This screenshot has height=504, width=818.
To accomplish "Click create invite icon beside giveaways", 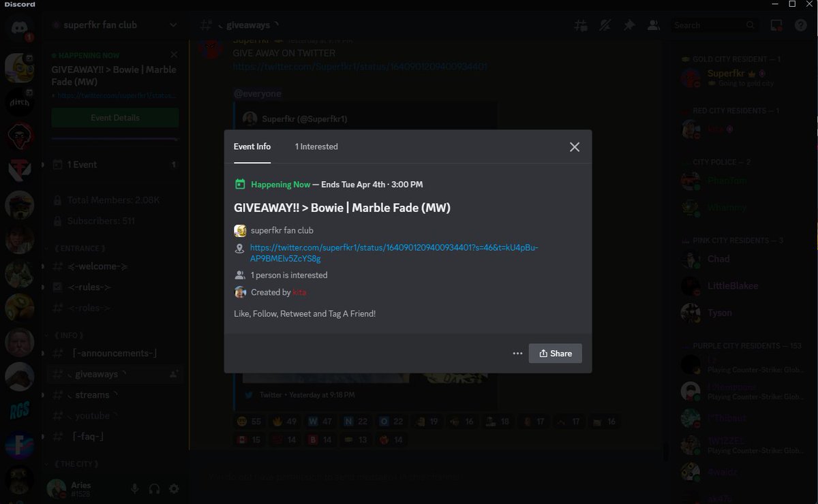I will click(173, 374).
